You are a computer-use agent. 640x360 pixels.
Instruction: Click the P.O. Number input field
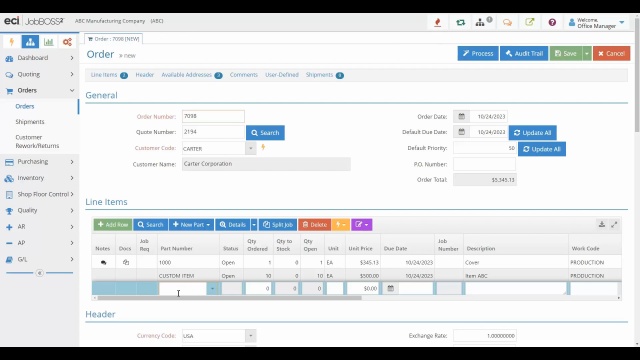pos(484,164)
